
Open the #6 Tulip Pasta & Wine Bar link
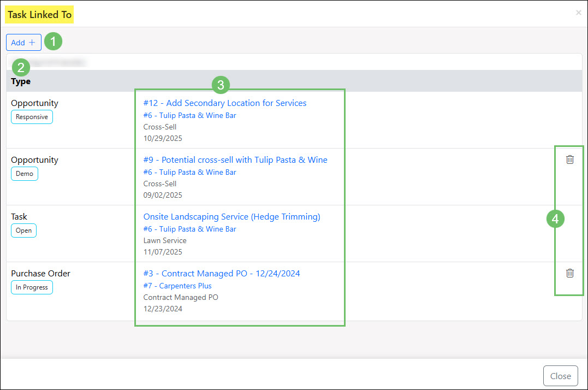189,115
